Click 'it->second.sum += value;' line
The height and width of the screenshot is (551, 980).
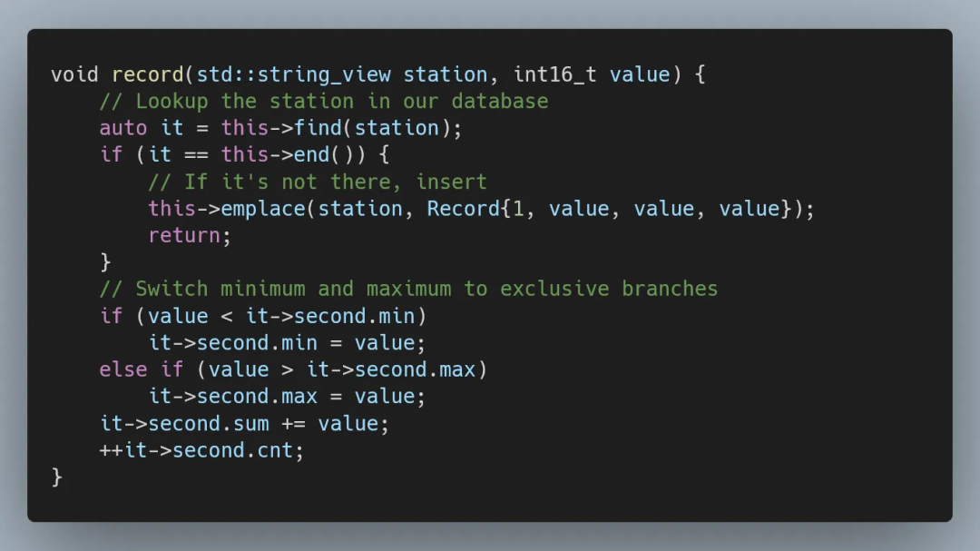click(244, 424)
